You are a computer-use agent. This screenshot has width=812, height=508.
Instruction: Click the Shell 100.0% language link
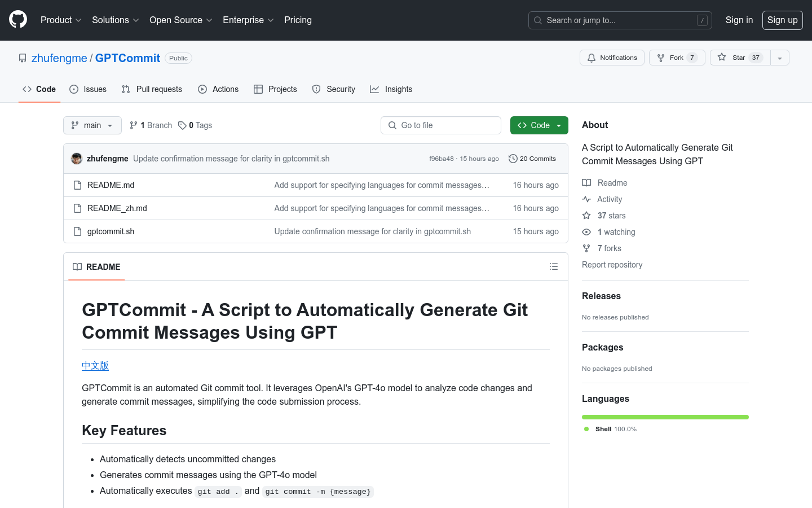tap(610, 429)
